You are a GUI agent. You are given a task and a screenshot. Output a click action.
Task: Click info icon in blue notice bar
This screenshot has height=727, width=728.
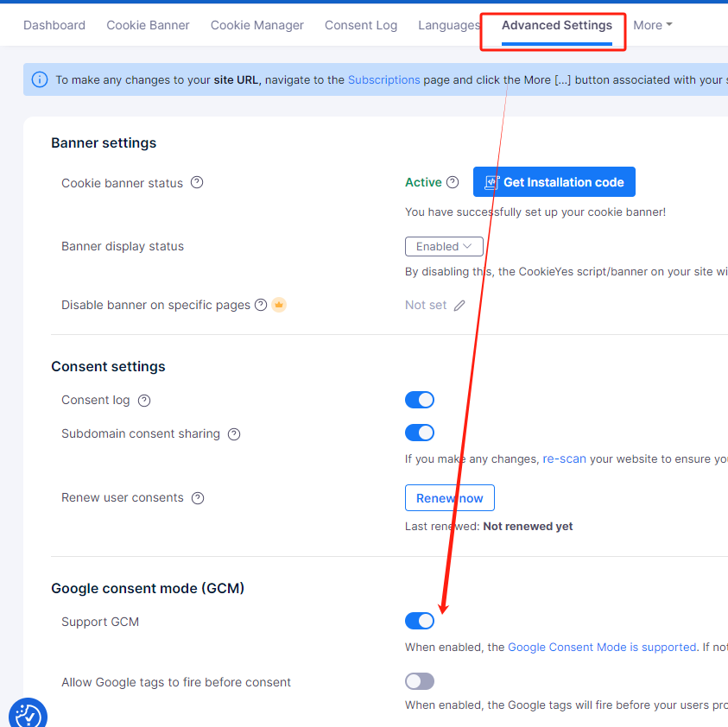pyautogui.click(x=40, y=80)
